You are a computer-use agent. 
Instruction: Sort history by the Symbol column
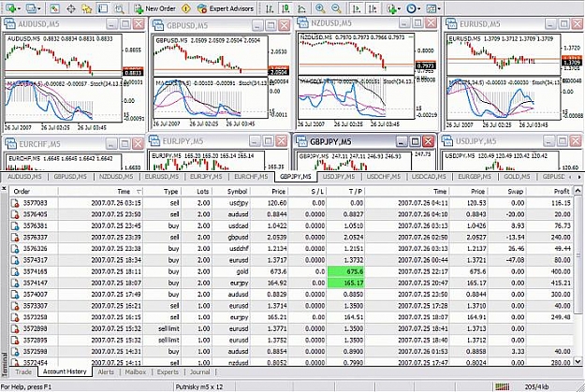[231, 192]
